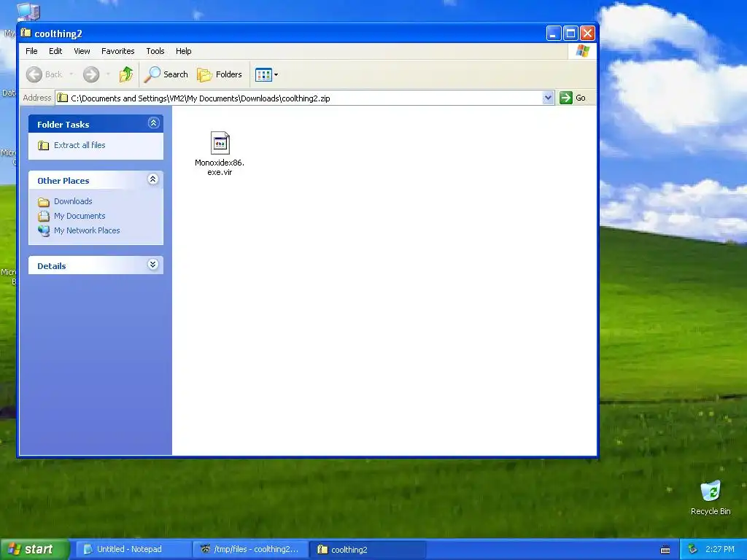Open the Help menu
This screenshot has width=747, height=560.
(183, 51)
